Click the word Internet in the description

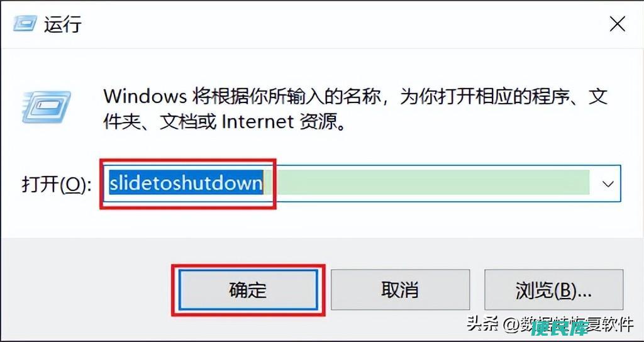pos(257,122)
